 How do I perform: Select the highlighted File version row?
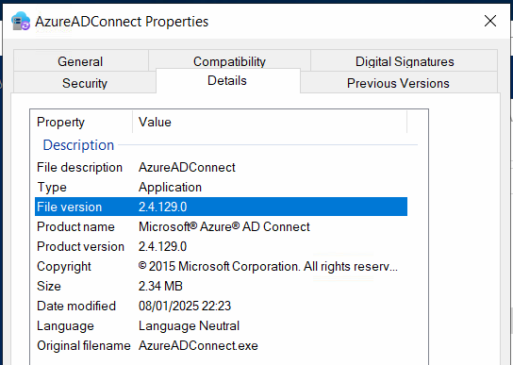(221, 207)
